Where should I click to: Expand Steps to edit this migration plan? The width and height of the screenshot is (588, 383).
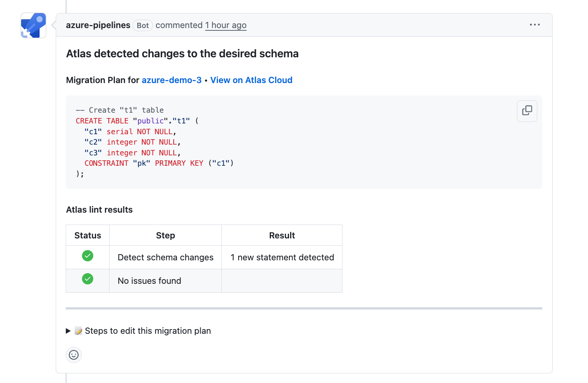[139, 331]
